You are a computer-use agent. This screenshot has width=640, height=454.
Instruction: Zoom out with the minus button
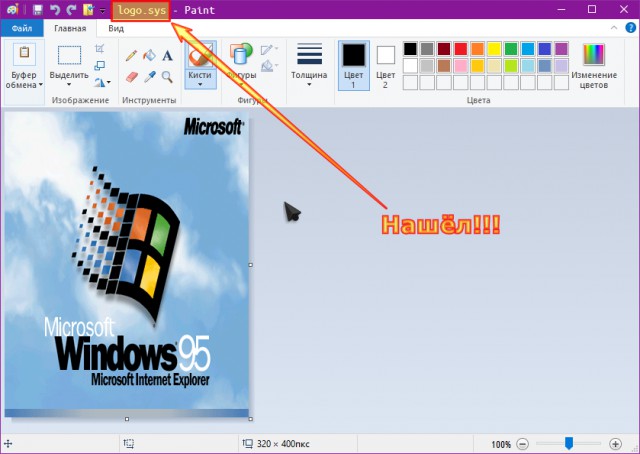click(x=522, y=444)
